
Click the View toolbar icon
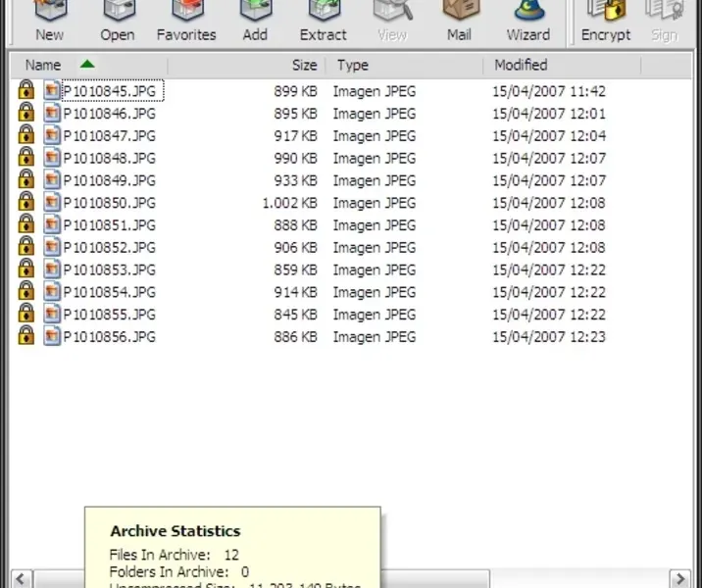tap(392, 21)
